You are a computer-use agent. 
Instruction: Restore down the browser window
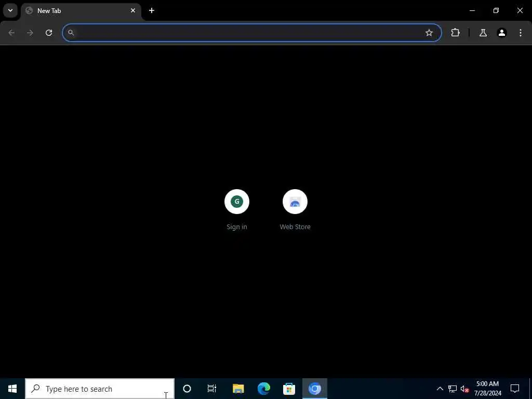496,10
